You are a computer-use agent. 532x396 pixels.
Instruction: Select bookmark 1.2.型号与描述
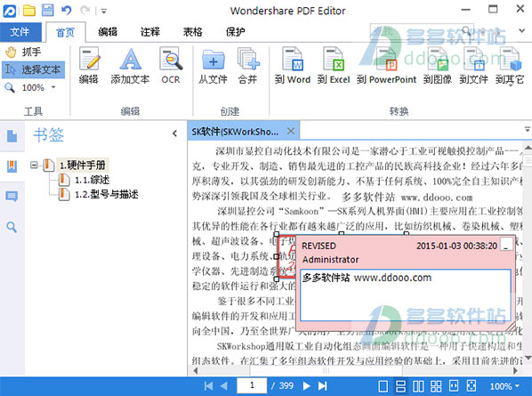tap(107, 194)
